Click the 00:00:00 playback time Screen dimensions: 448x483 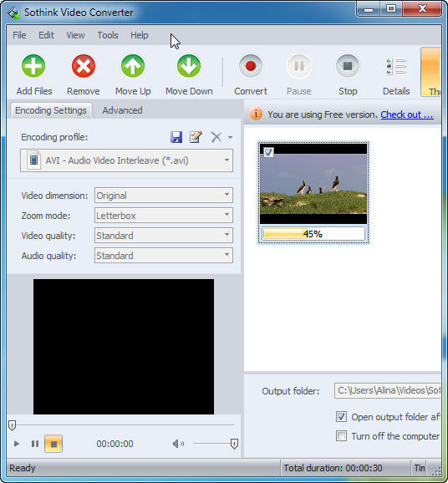115,444
